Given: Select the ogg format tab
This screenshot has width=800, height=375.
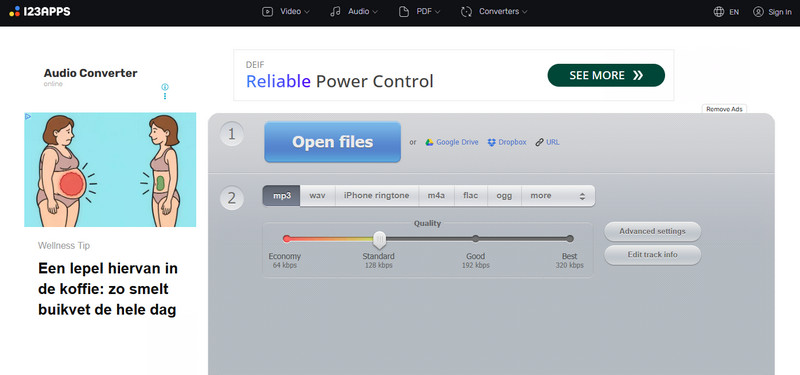Looking at the screenshot, I should pos(504,196).
